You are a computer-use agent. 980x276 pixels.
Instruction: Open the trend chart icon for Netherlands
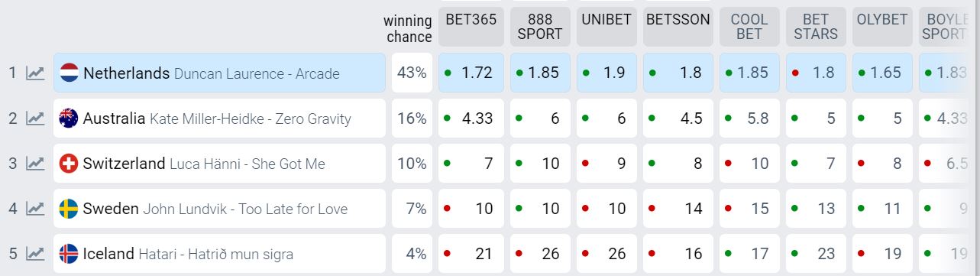[35, 73]
